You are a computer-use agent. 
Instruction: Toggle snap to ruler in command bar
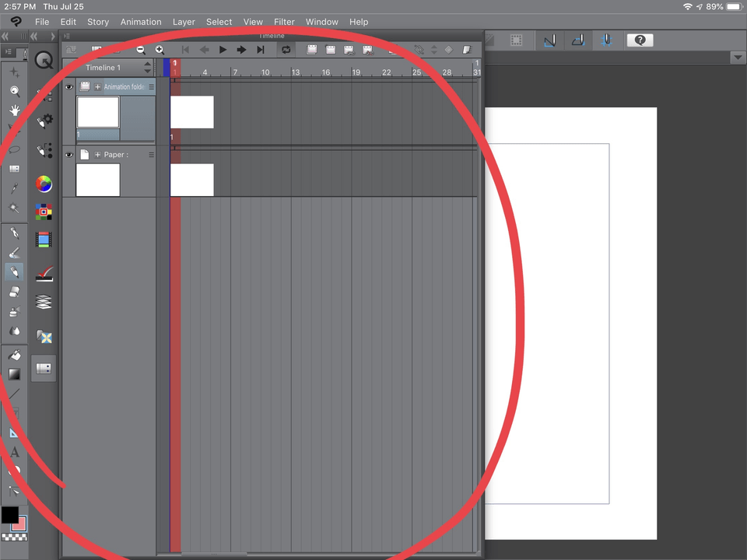(549, 40)
